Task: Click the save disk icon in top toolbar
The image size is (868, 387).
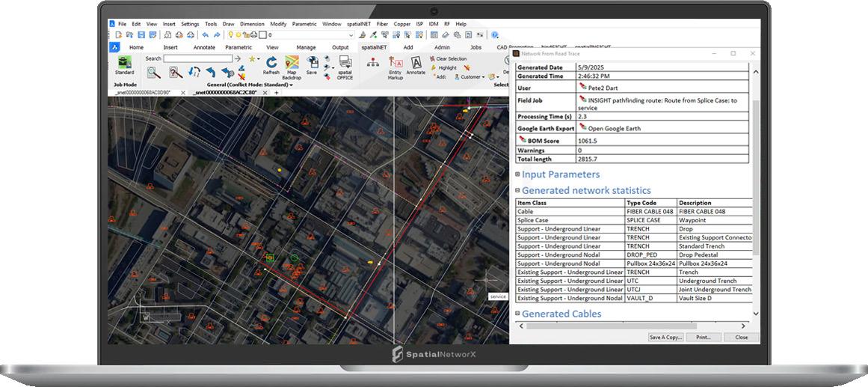Action: (x=142, y=35)
